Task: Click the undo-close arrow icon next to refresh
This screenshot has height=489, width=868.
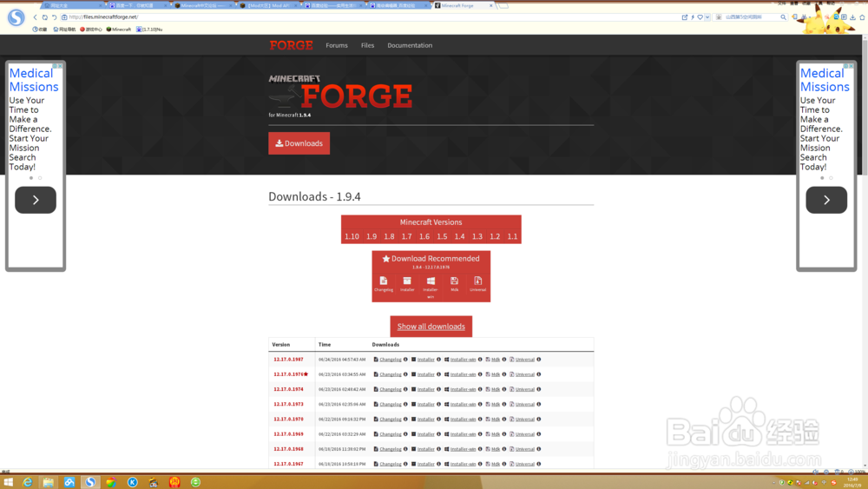Action: [54, 17]
